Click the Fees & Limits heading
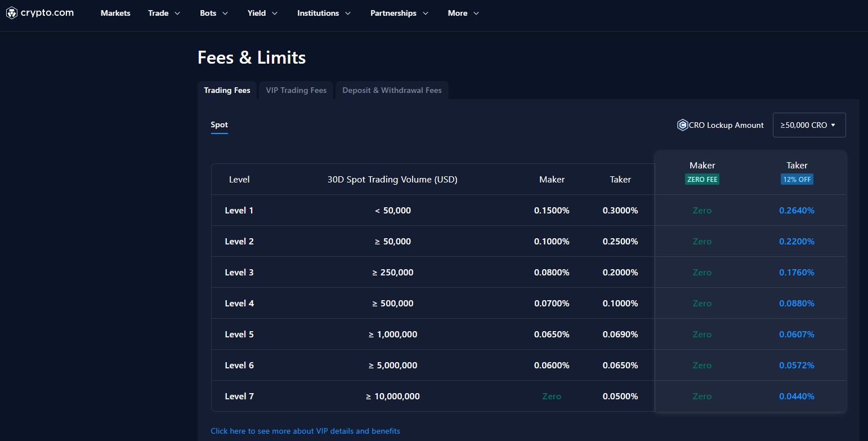The width and height of the screenshot is (868, 441). 252,57
